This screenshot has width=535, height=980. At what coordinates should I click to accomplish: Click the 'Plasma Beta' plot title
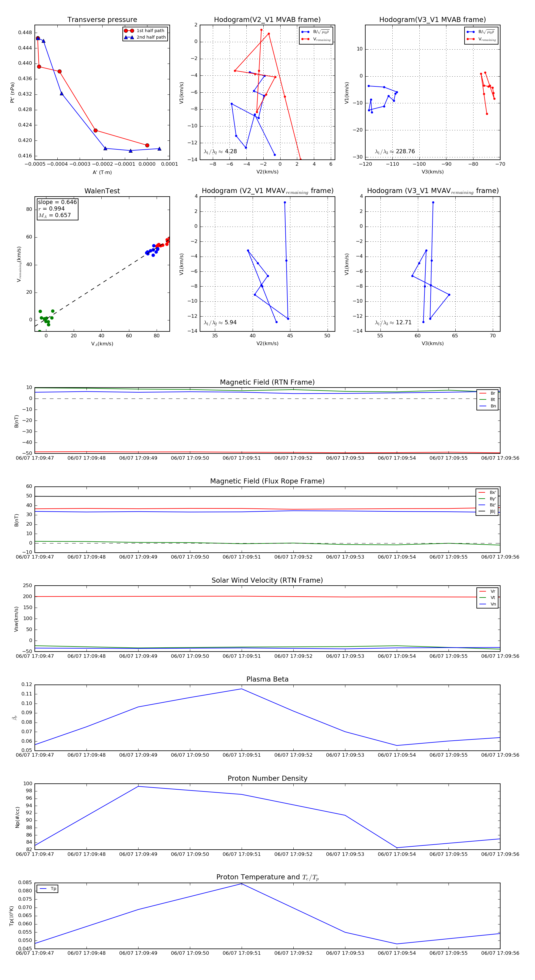point(267,679)
